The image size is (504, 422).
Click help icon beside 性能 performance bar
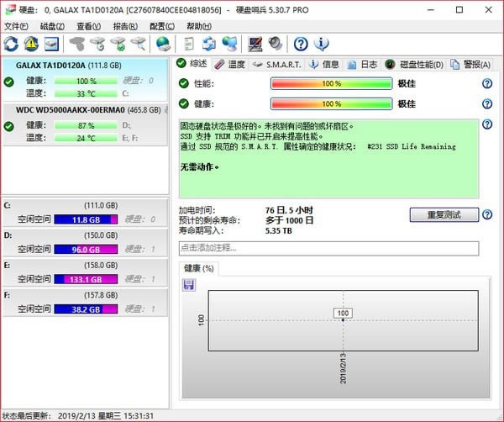486,83
